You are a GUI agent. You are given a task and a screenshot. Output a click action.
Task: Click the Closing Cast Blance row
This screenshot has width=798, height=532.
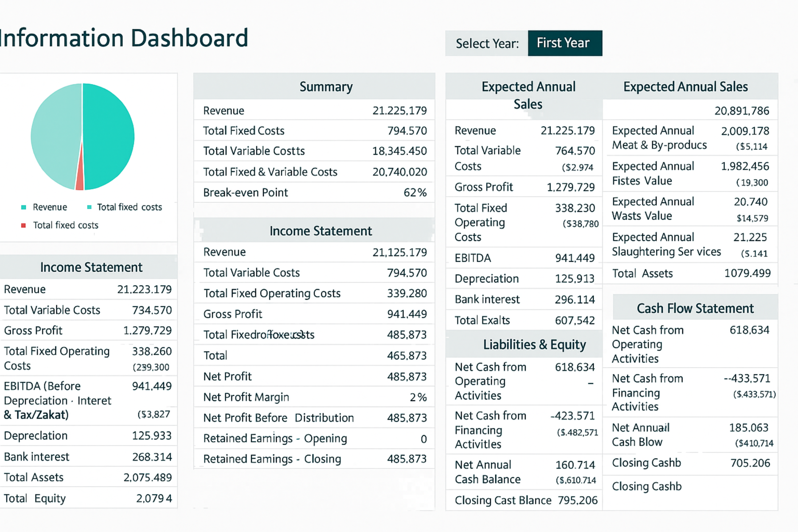[525, 500]
